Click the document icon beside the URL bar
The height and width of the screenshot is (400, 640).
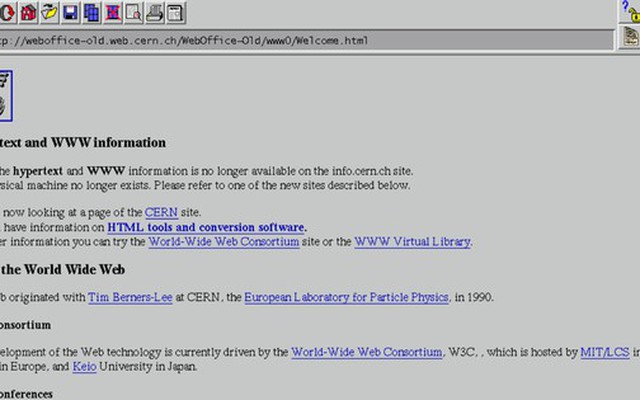point(630,40)
